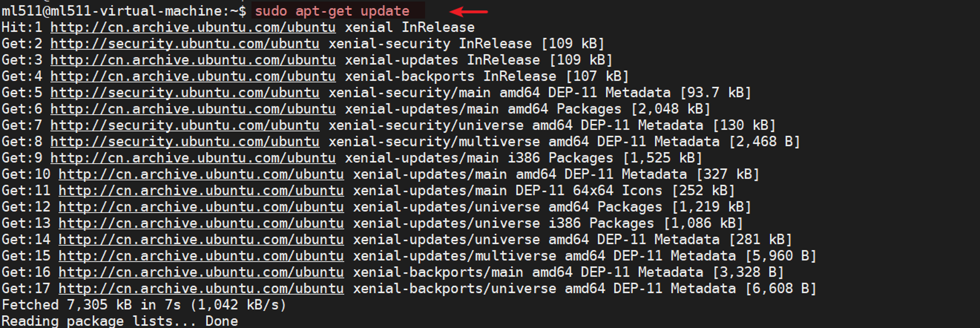This screenshot has width=980, height=328.
Task: Click the Fetched 7,305 kB summary line
Action: [x=144, y=305]
